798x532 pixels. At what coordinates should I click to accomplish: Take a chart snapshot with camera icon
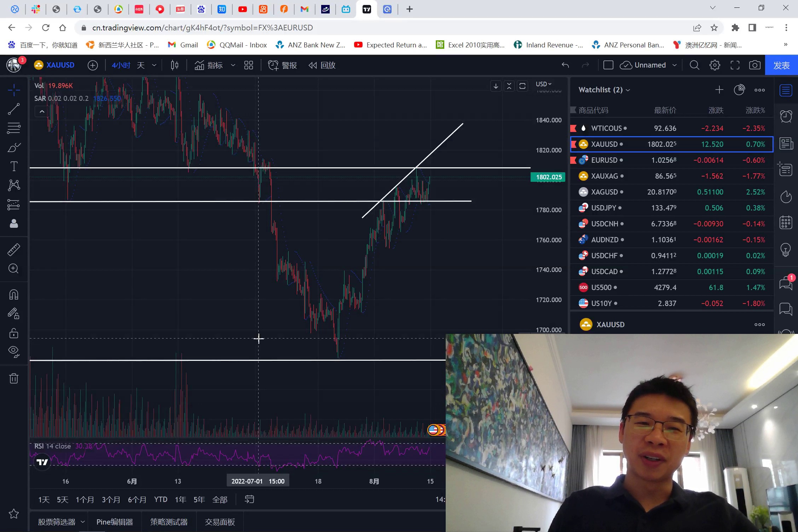tap(754, 65)
